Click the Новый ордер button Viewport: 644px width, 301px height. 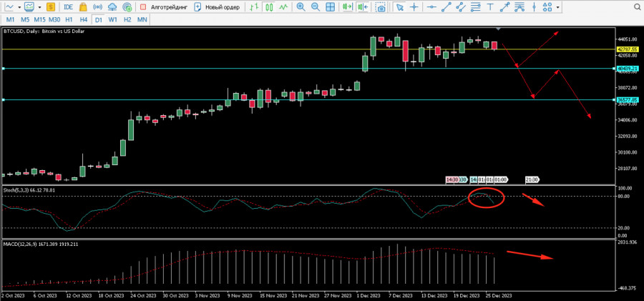point(216,6)
